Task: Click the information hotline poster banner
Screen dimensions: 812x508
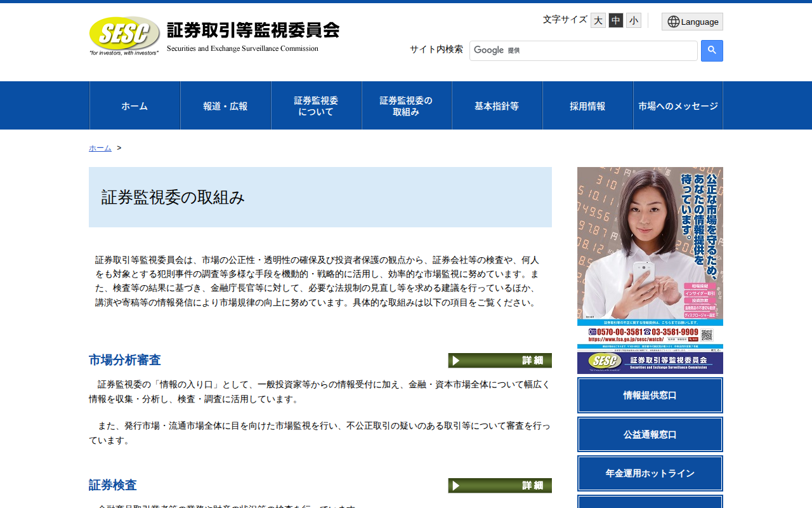Action: click(x=650, y=271)
